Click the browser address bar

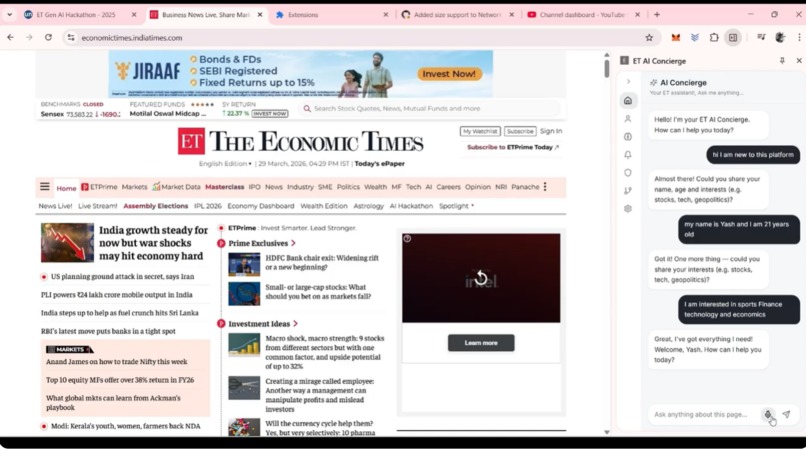tap(360, 38)
